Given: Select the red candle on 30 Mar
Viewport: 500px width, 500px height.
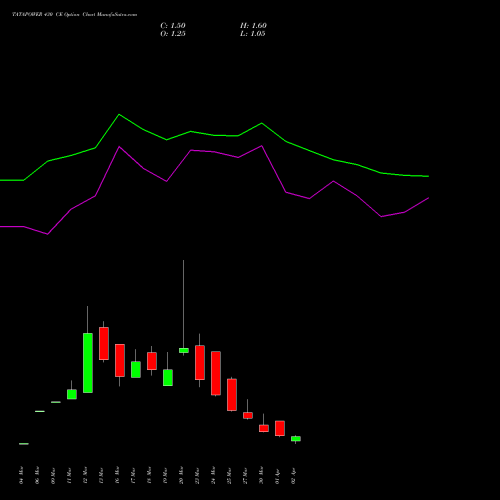Looking at the screenshot, I should pyautogui.click(x=264, y=428).
